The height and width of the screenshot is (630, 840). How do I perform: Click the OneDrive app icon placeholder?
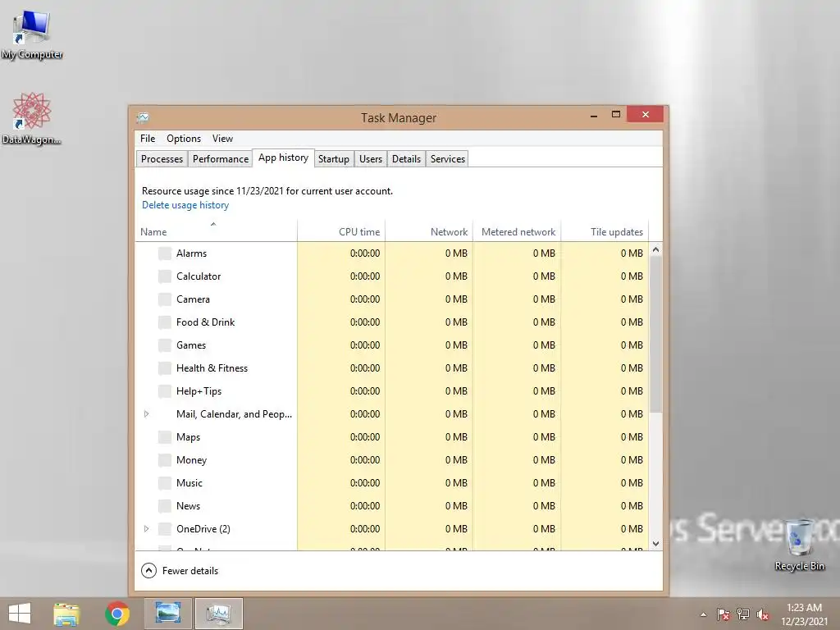coord(165,529)
